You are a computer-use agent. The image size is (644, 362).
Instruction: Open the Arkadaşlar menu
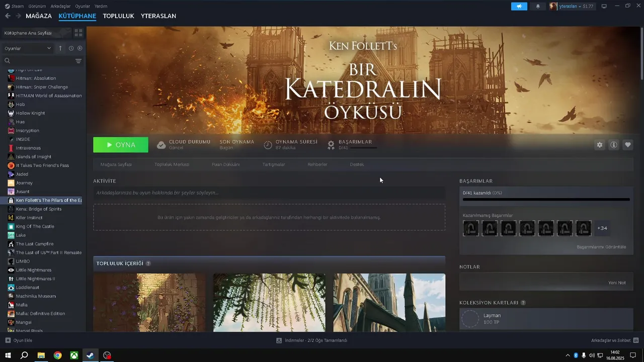pyautogui.click(x=60, y=6)
